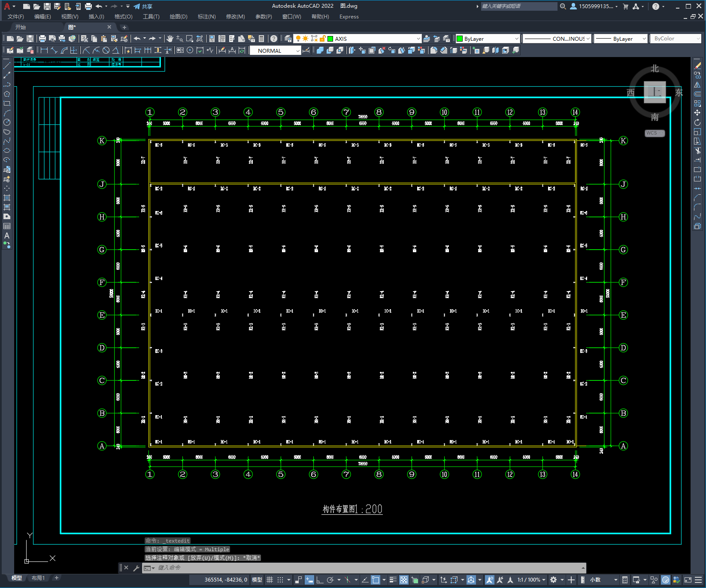
Task: Select the Rotate tool in modify toolbar
Action: 697,122
